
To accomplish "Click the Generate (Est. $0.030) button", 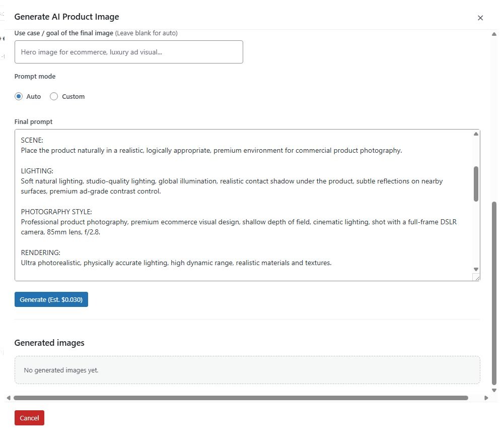I will point(51,299).
